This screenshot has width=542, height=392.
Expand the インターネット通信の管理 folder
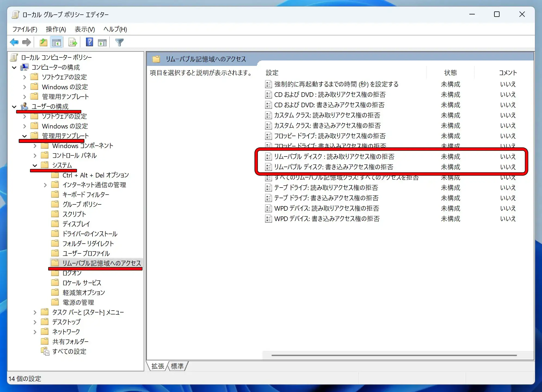pyautogui.click(x=45, y=185)
